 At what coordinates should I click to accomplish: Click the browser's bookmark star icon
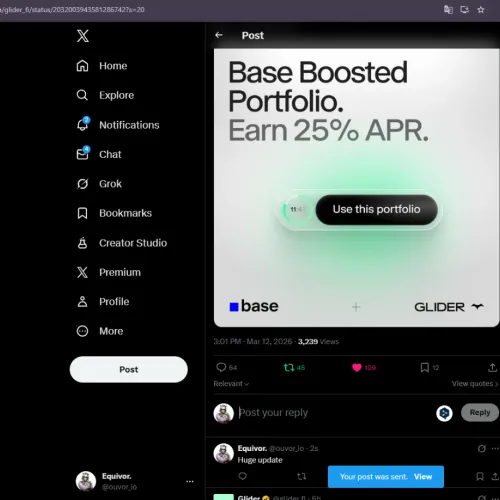click(481, 10)
